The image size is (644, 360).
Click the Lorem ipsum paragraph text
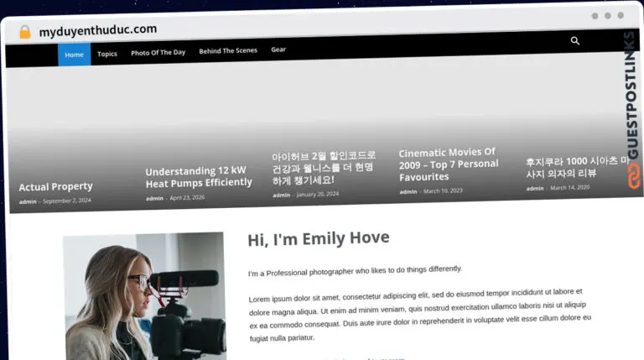[x=420, y=315]
